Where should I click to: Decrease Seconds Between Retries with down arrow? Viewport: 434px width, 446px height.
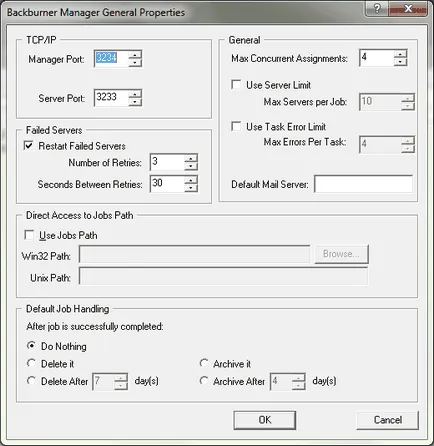click(x=191, y=188)
